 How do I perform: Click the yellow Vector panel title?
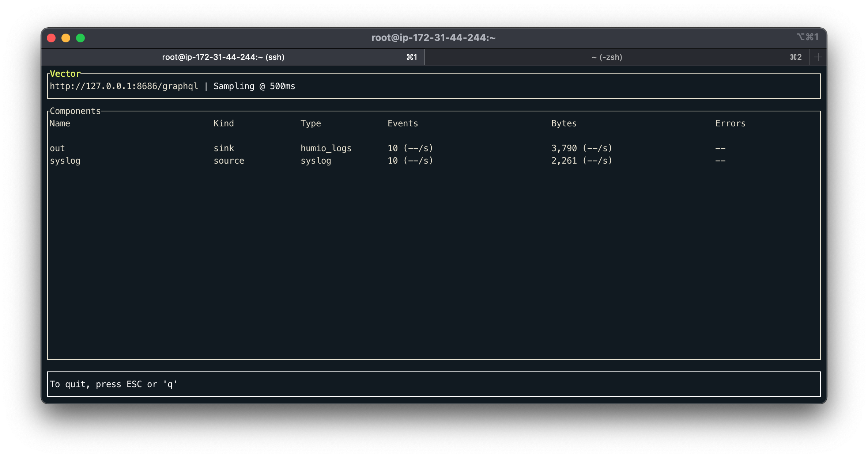pyautogui.click(x=65, y=74)
